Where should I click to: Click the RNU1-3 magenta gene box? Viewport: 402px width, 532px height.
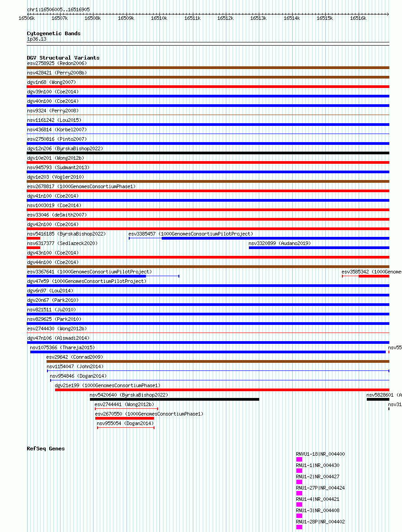tap(299, 516)
